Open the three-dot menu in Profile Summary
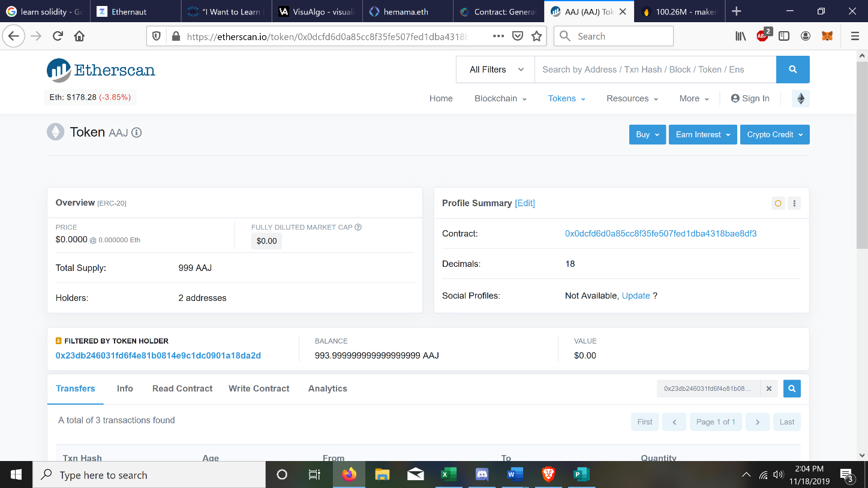 point(794,203)
